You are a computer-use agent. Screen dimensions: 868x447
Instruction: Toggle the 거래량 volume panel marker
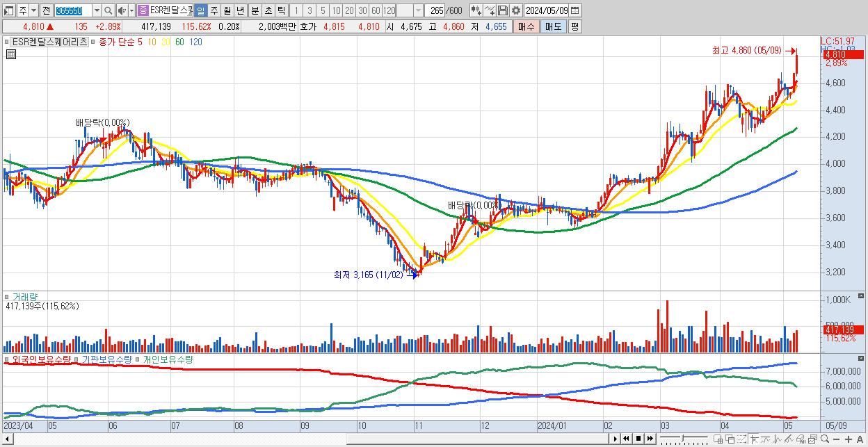tap(8, 297)
